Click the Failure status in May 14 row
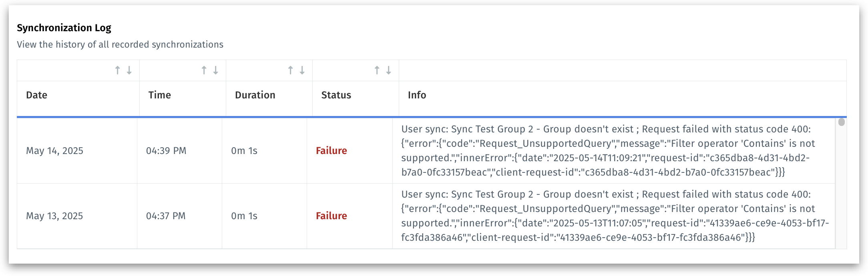This screenshot has height=276, width=868. point(332,151)
